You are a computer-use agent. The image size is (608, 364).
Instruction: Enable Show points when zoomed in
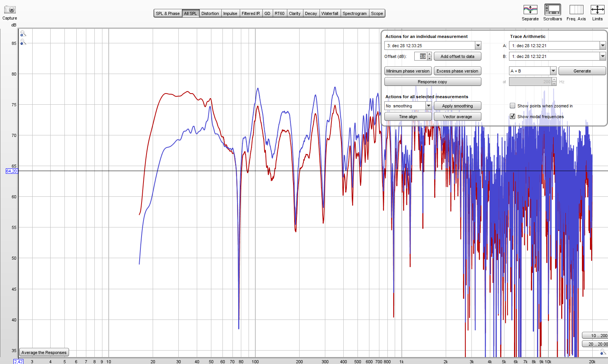[512, 106]
